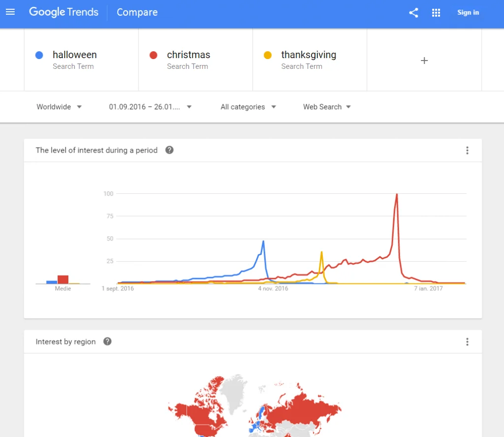
Task: Select the christmas search term
Action: (x=189, y=55)
